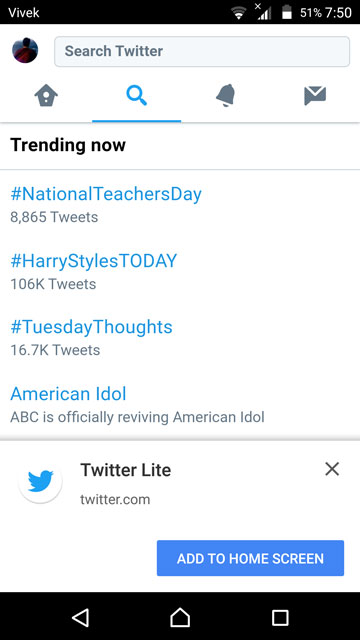Click the Twitter bird logo

[40, 482]
